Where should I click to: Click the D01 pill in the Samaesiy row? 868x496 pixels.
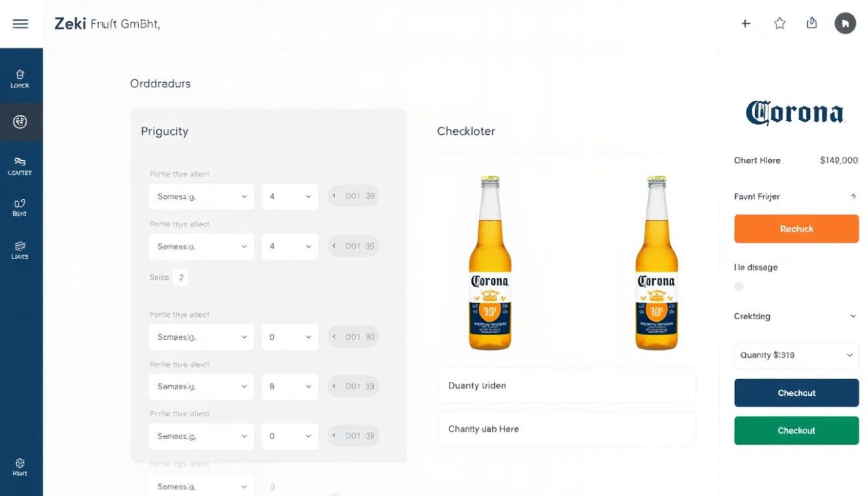[354, 387]
